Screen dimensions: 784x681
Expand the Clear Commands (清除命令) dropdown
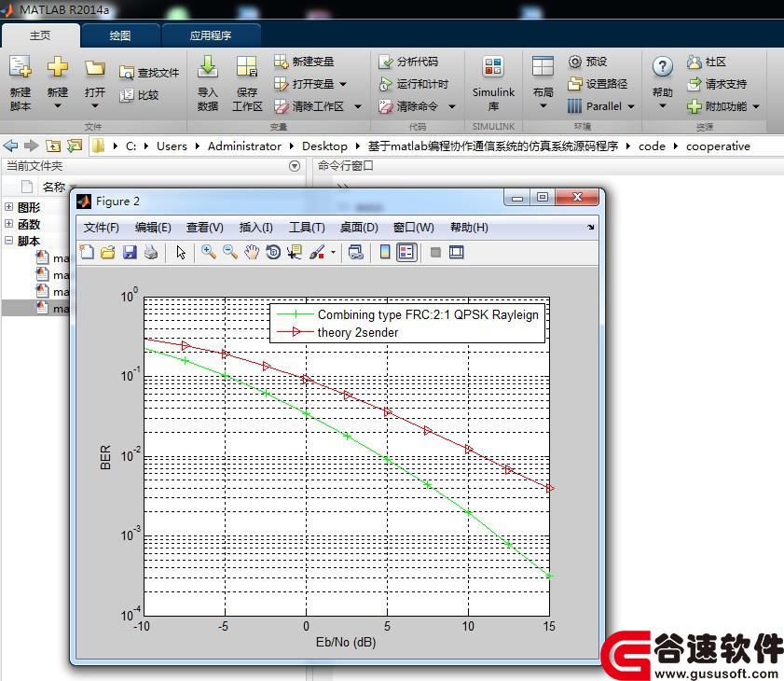[452, 106]
